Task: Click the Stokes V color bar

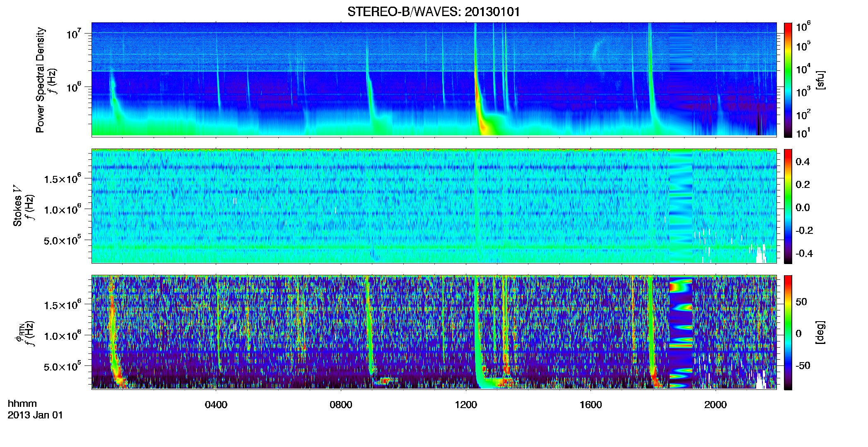Action: [x=788, y=206]
